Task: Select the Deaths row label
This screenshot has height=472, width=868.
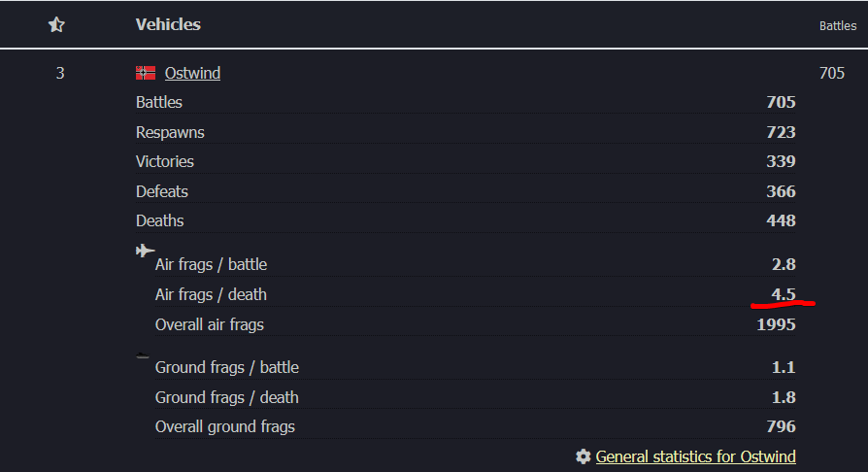Action: coord(160,220)
